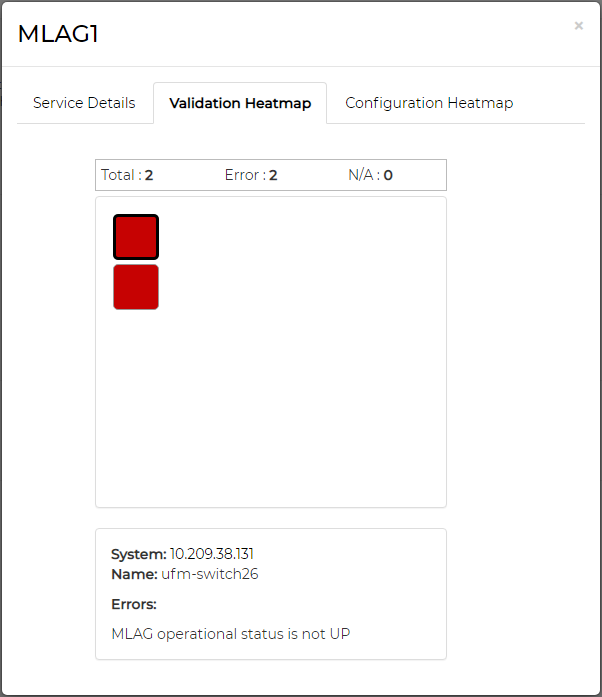The height and width of the screenshot is (697, 602).
Task: Click the MLAG1 dialog title
Action: pos(58,34)
